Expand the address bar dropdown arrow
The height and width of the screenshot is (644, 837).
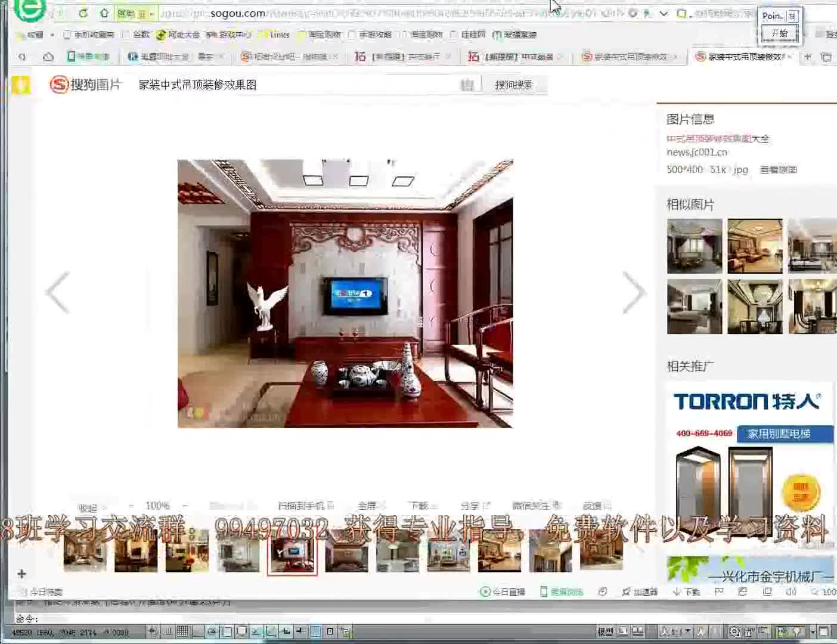664,13
